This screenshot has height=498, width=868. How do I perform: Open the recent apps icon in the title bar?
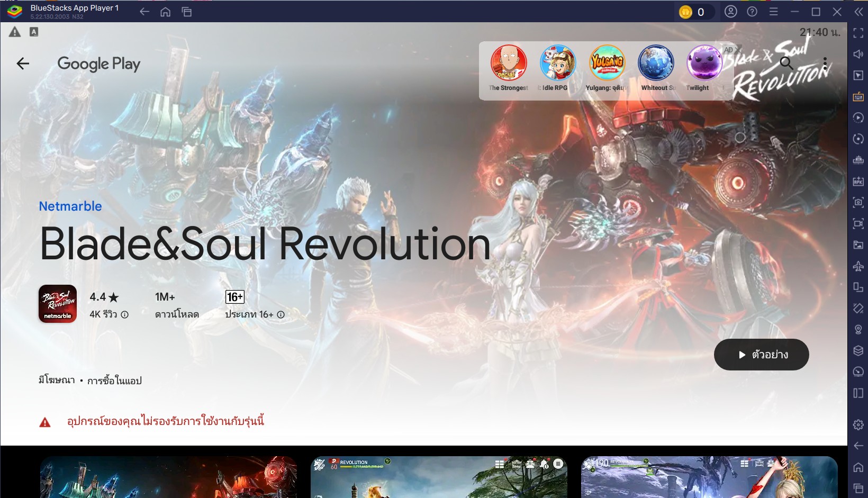tap(187, 12)
